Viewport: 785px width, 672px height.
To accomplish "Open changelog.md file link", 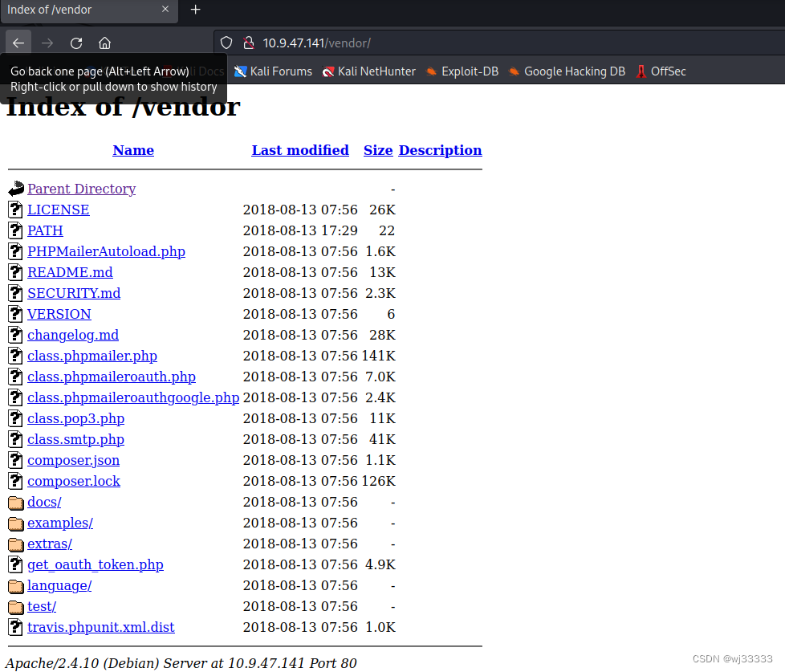I will [73, 335].
